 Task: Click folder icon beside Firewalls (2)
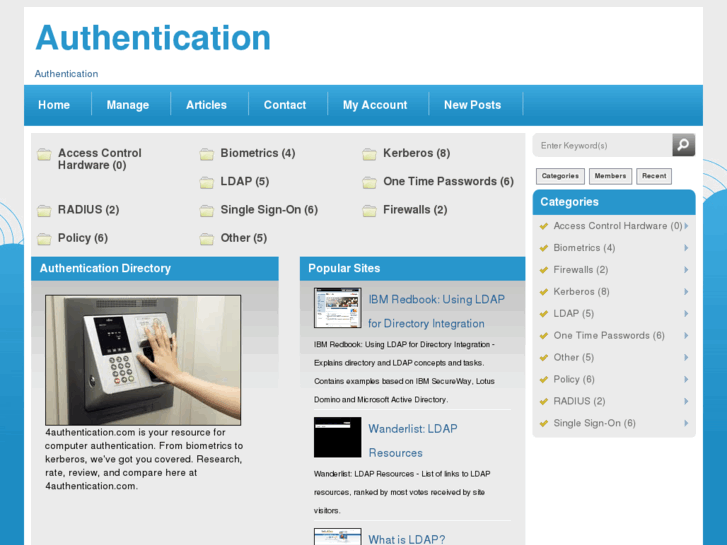pyautogui.click(x=370, y=211)
